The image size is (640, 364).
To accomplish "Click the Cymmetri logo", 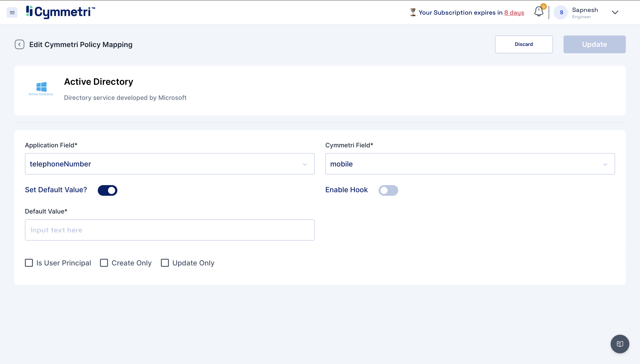I will point(61,12).
